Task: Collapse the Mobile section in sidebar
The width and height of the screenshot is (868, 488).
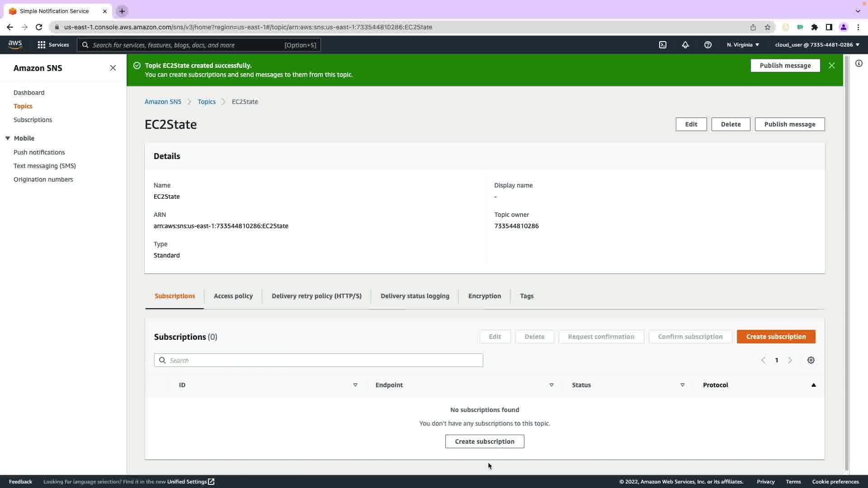Action: (8, 138)
